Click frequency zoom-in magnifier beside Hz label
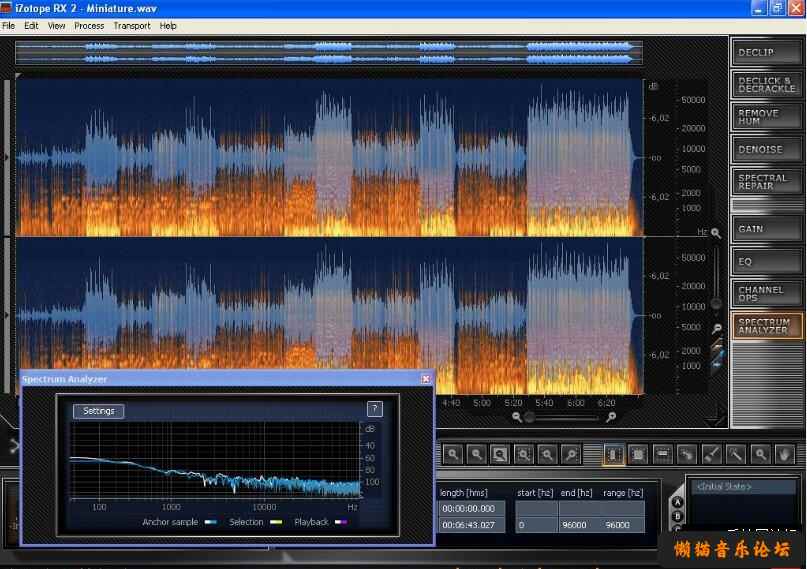 tap(716, 233)
